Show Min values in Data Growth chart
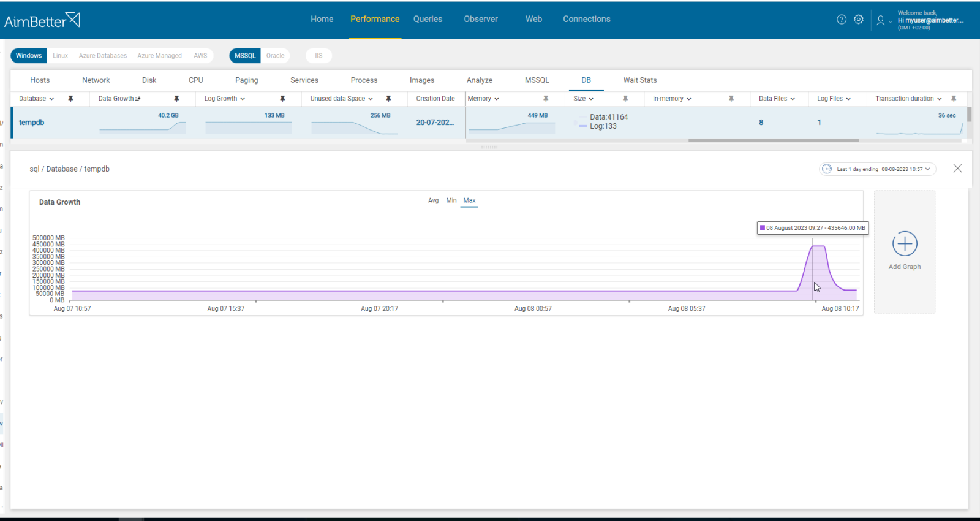This screenshot has height=521, width=980. [451, 200]
